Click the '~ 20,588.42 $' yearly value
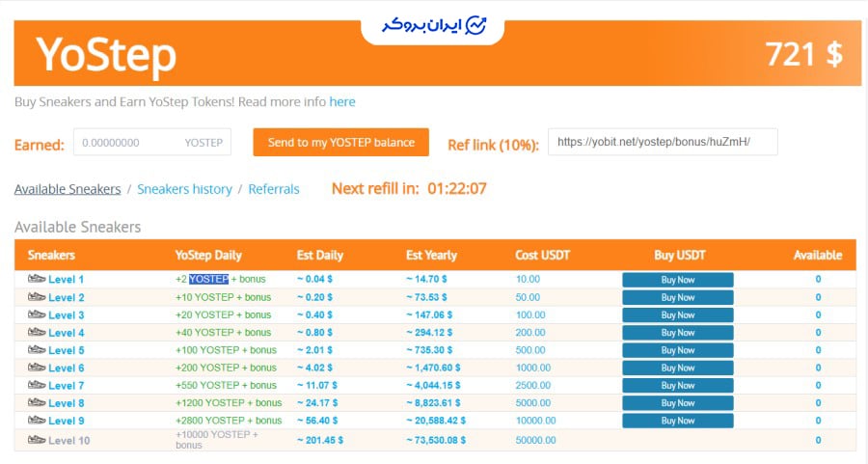This screenshot has width=868, height=464. [x=436, y=421]
